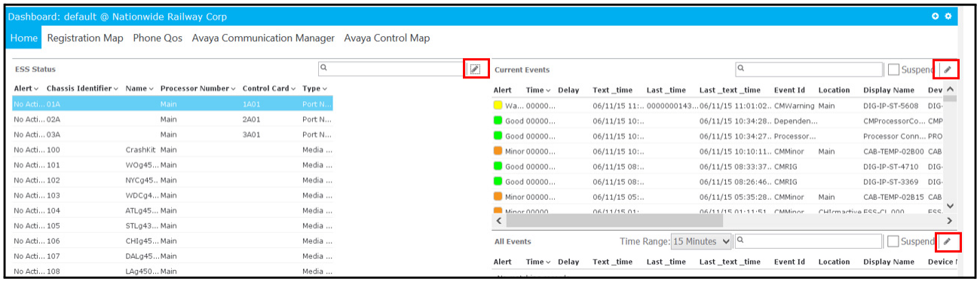Select ESS row with chassis 02A
The width and height of the screenshot is (980, 282).
coord(173,119)
